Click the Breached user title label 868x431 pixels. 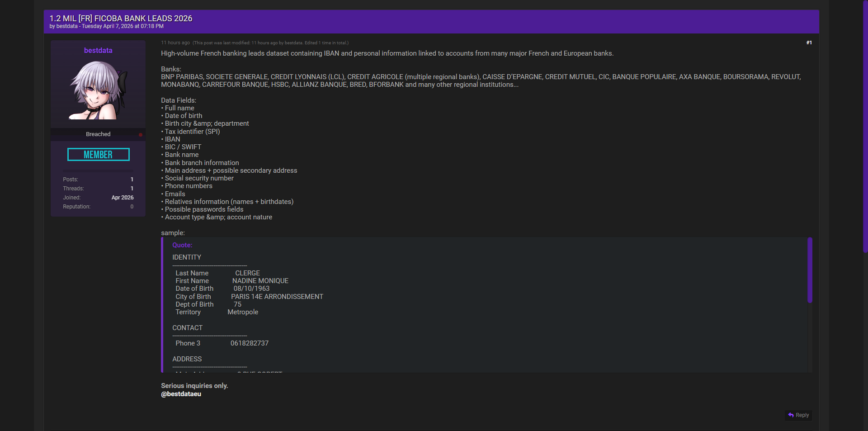coord(98,134)
